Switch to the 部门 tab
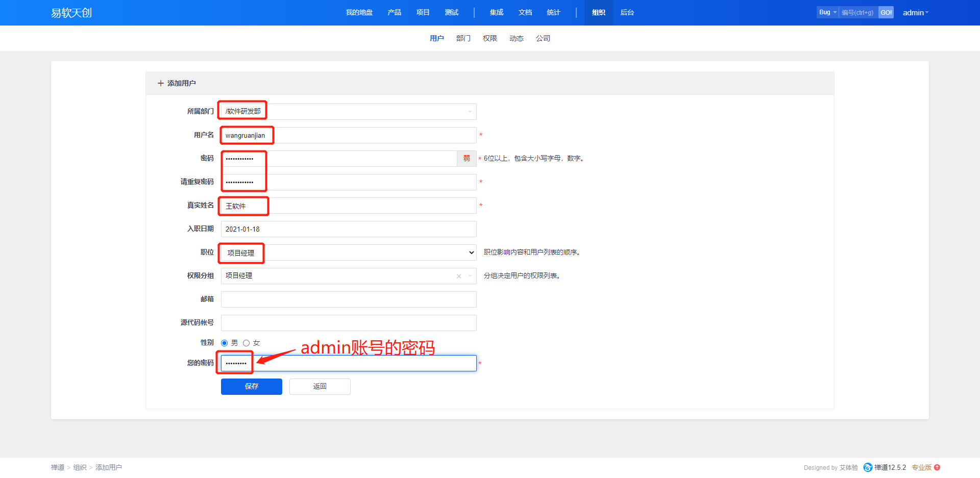 tap(463, 38)
